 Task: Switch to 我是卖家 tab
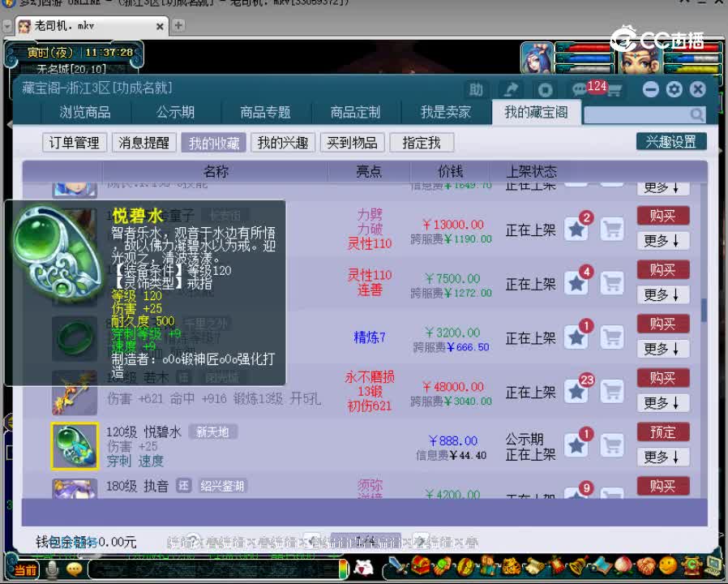click(x=446, y=112)
